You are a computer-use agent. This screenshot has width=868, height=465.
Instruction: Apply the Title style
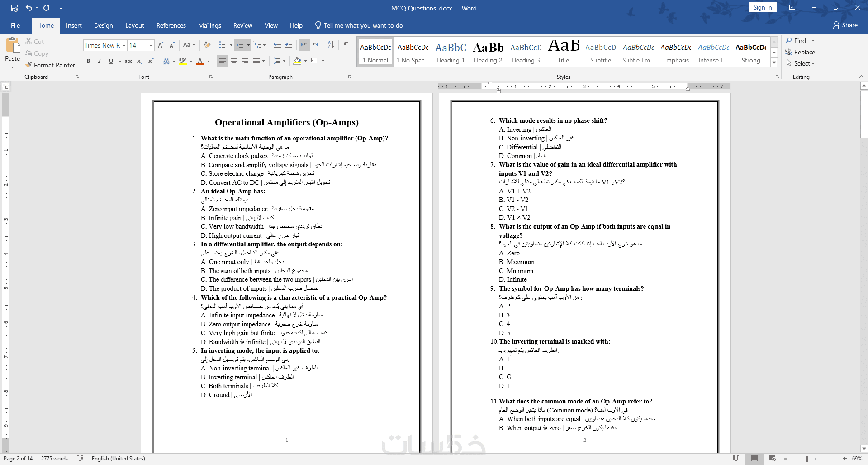coord(563,52)
